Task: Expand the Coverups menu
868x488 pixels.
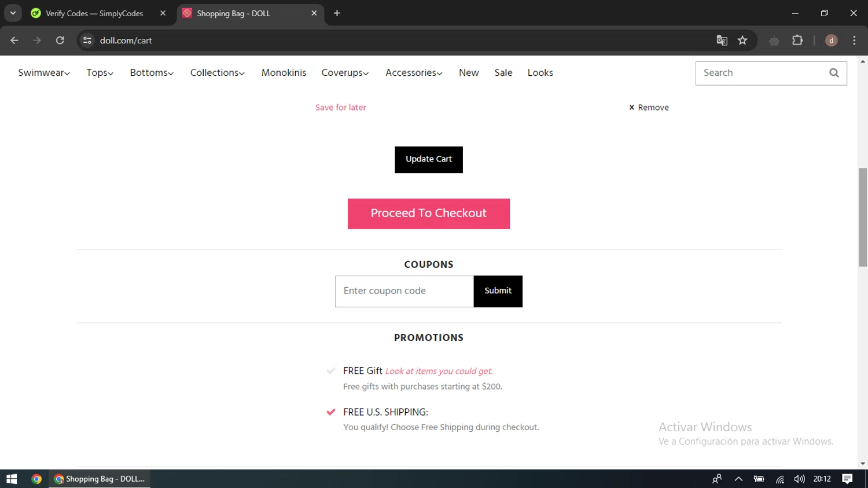Action: pos(345,72)
